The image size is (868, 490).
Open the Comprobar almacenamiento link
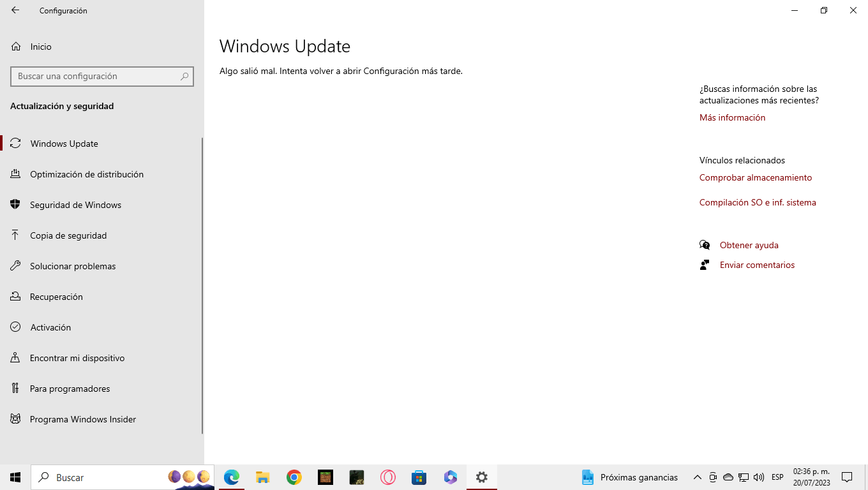[756, 177]
